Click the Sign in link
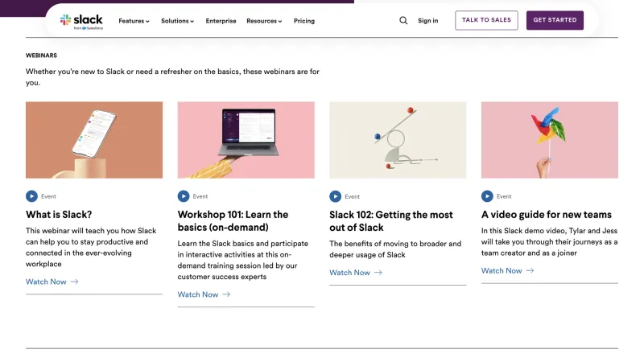Image resolution: width=644 pixels, height=362 pixels. [428, 21]
